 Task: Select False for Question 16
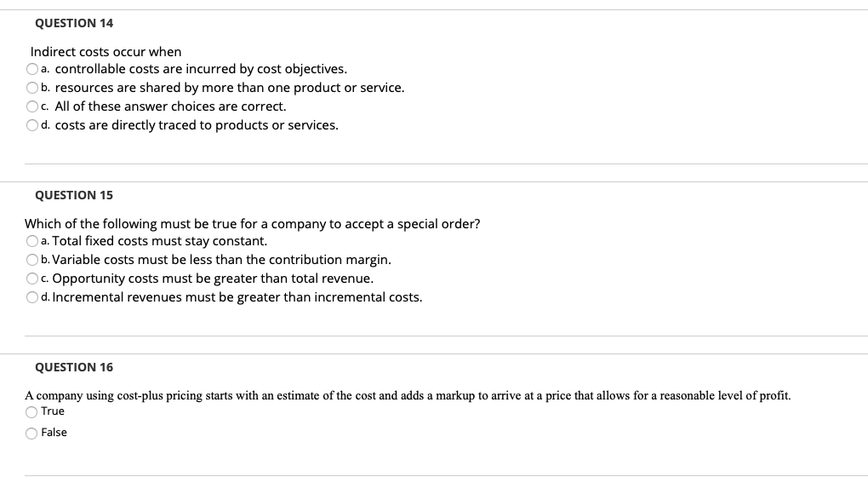click(31, 433)
